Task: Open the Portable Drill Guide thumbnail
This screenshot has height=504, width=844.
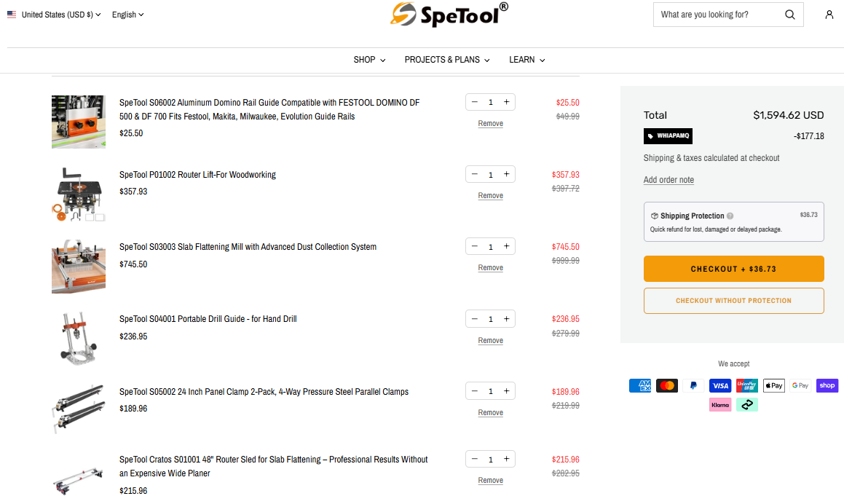Action: (79, 339)
